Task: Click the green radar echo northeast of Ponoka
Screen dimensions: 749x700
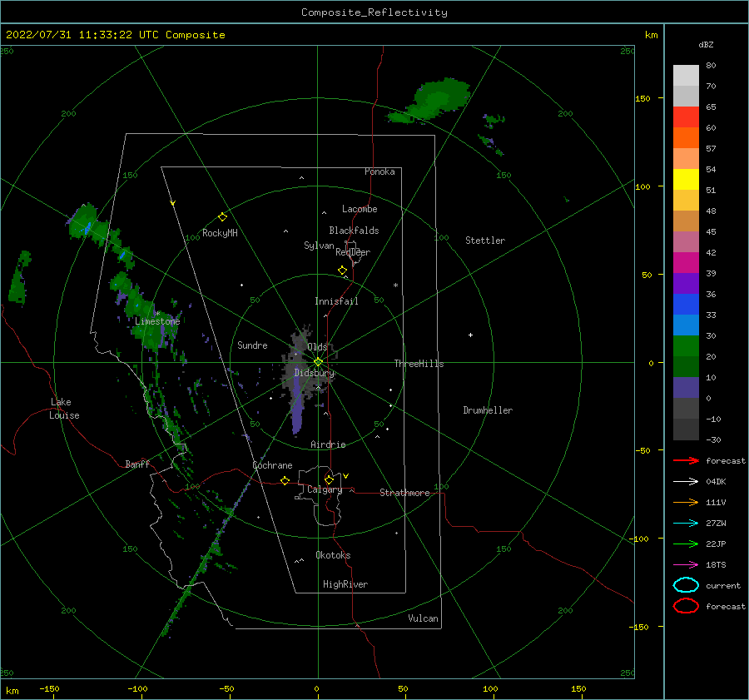Action: (x=430, y=102)
